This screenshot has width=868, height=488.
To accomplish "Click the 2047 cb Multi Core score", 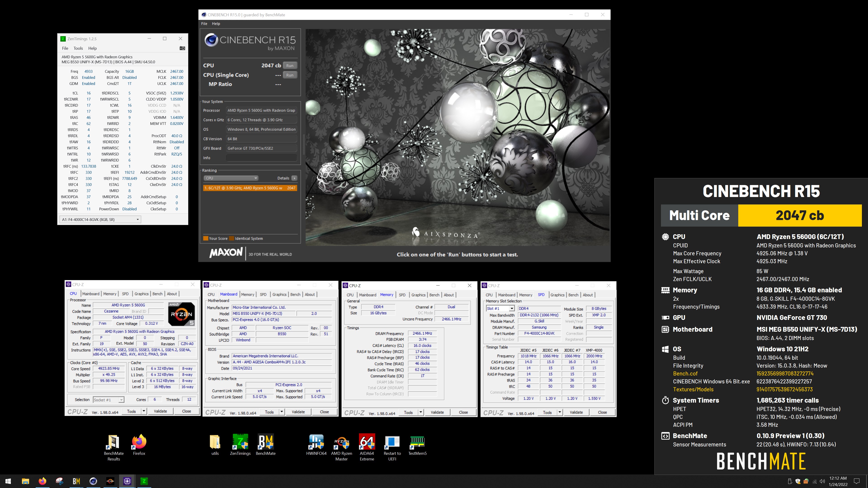I will pos(800,216).
